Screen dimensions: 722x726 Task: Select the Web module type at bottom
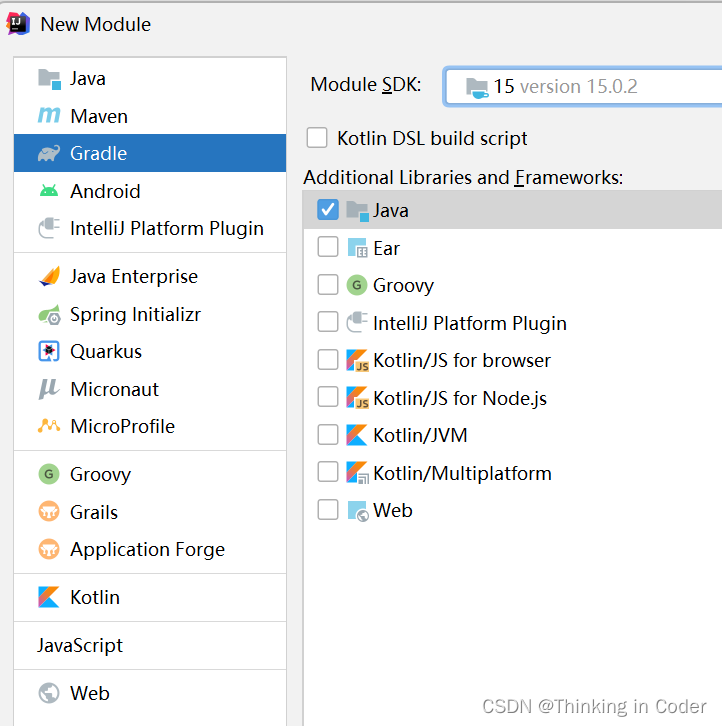[150, 694]
